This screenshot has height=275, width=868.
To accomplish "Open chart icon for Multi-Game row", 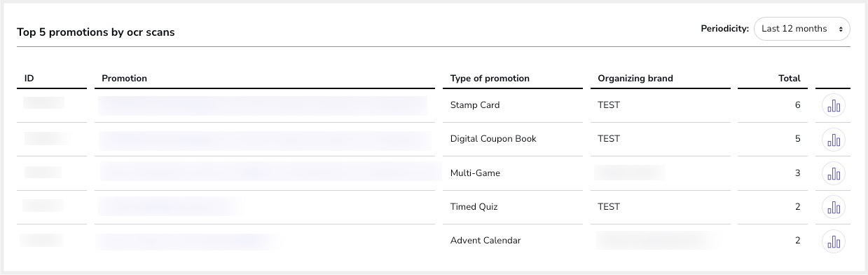I will [x=834, y=173].
